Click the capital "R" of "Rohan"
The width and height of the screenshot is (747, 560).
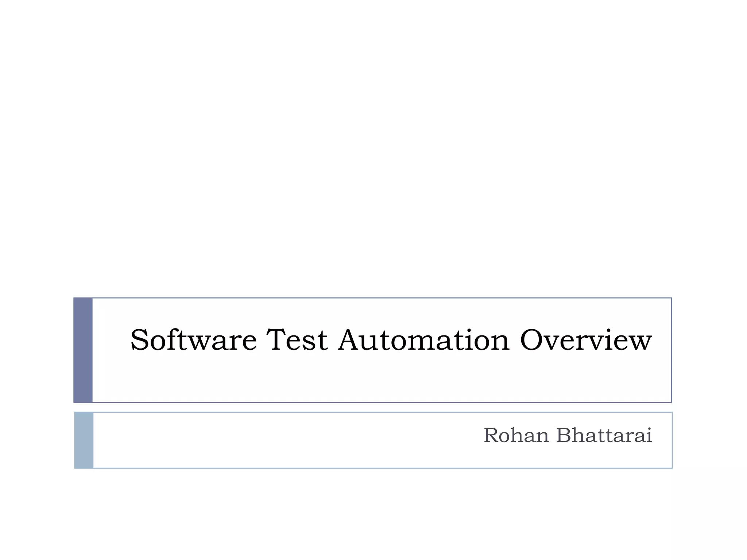point(492,435)
